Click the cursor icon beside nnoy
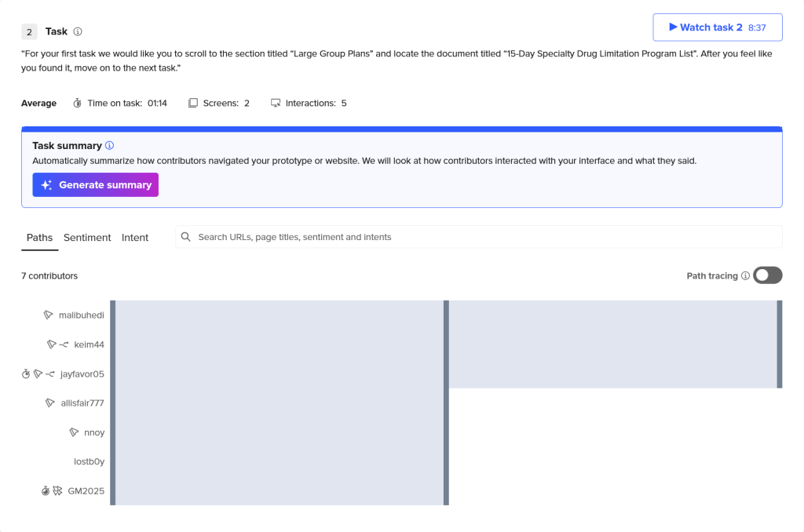The width and height of the screenshot is (804, 532). pyautogui.click(x=74, y=432)
